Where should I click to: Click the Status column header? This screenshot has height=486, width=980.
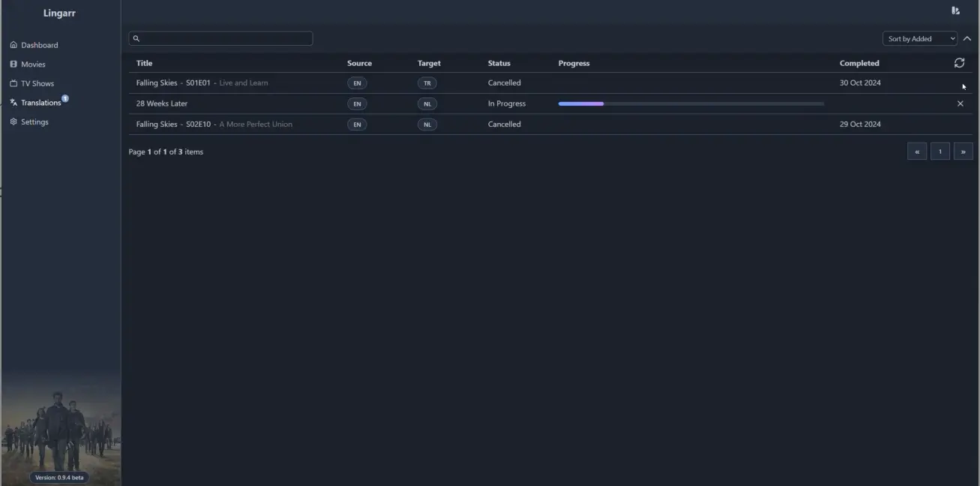click(x=499, y=62)
